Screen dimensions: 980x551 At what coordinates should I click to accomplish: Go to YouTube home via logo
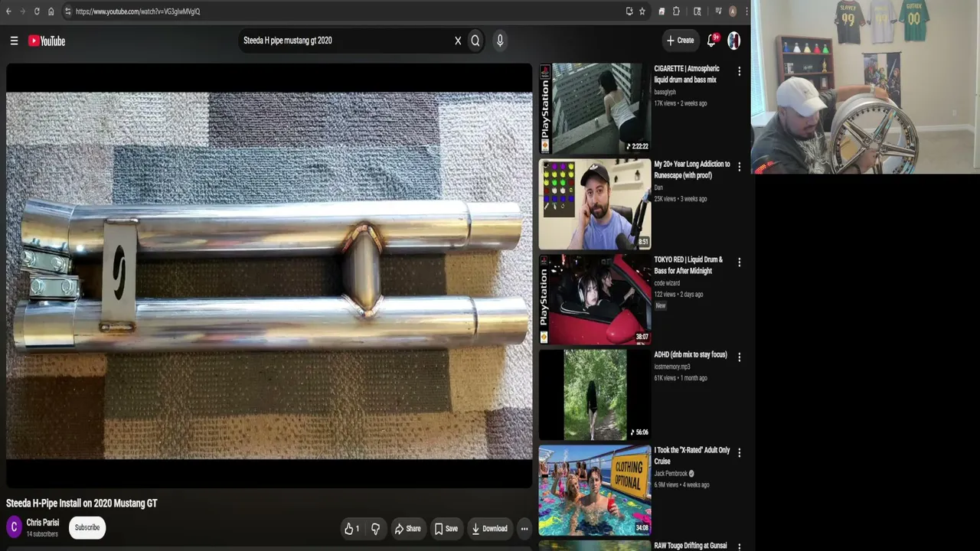47,41
